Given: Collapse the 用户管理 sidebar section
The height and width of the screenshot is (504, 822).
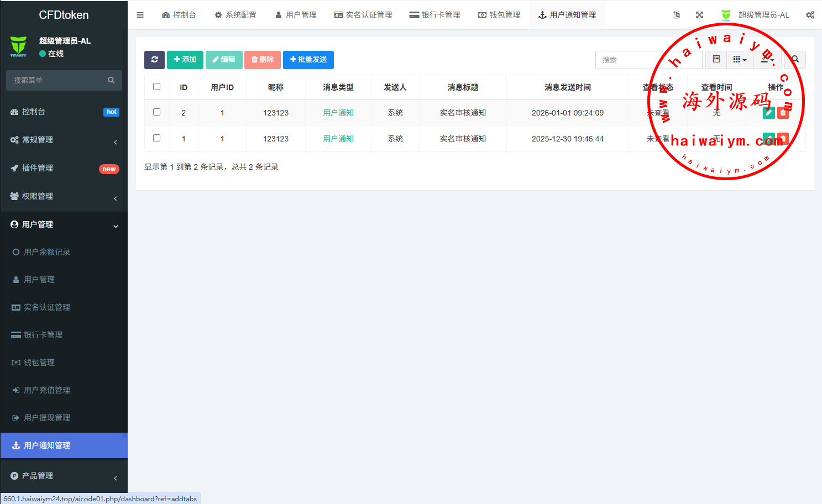Looking at the screenshot, I should [x=64, y=224].
